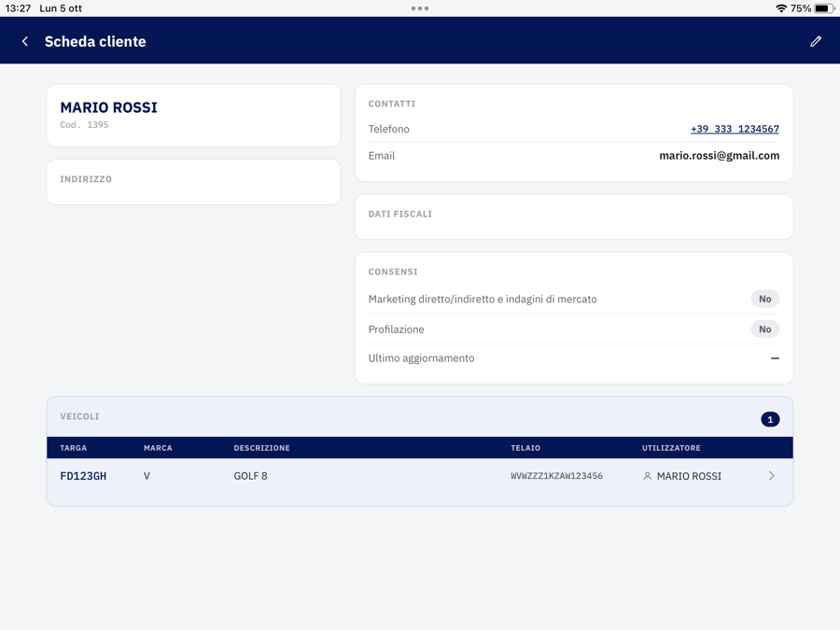Select GOLF 8 description cell
The height and width of the screenshot is (630, 840).
click(x=250, y=476)
